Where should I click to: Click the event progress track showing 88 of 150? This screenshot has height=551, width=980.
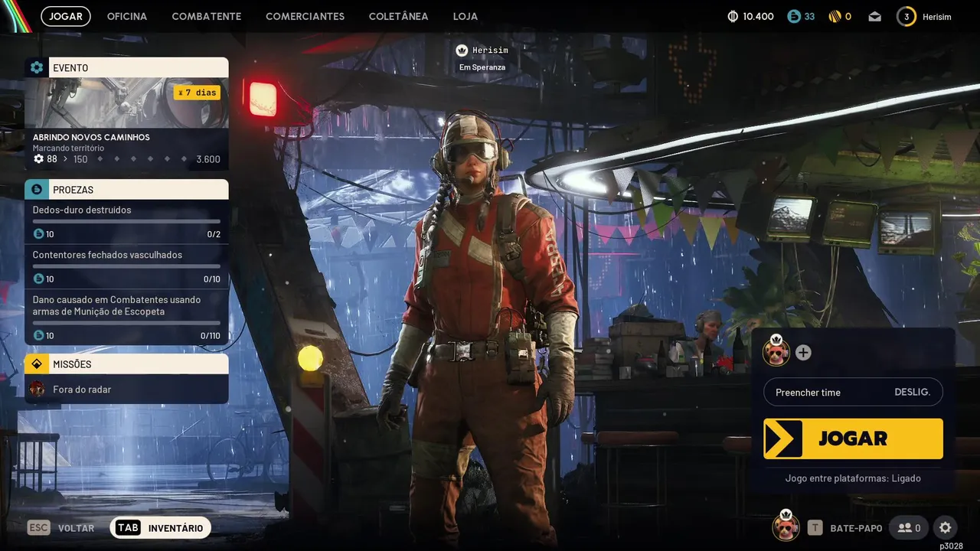pyautogui.click(x=126, y=159)
